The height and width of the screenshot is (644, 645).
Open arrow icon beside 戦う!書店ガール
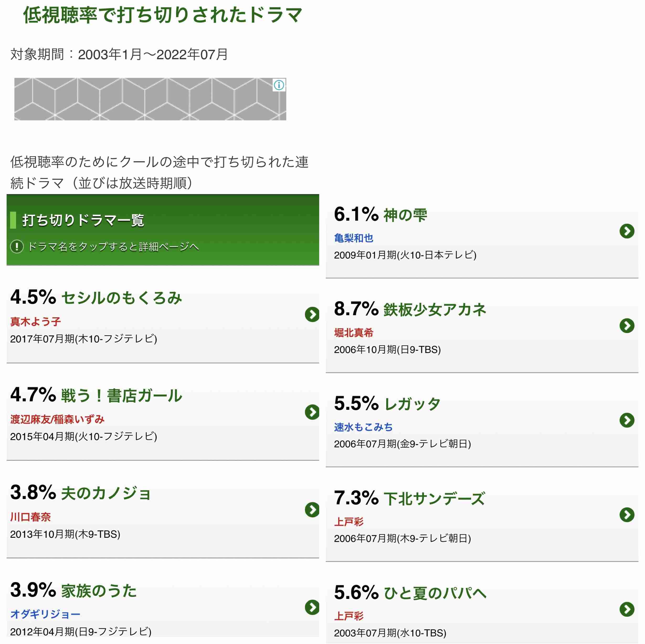pos(312,412)
